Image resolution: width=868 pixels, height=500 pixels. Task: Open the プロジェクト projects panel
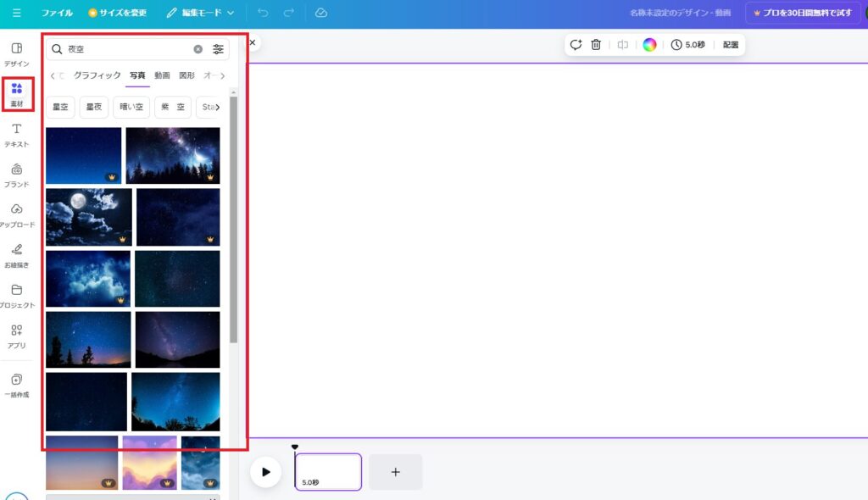click(17, 297)
